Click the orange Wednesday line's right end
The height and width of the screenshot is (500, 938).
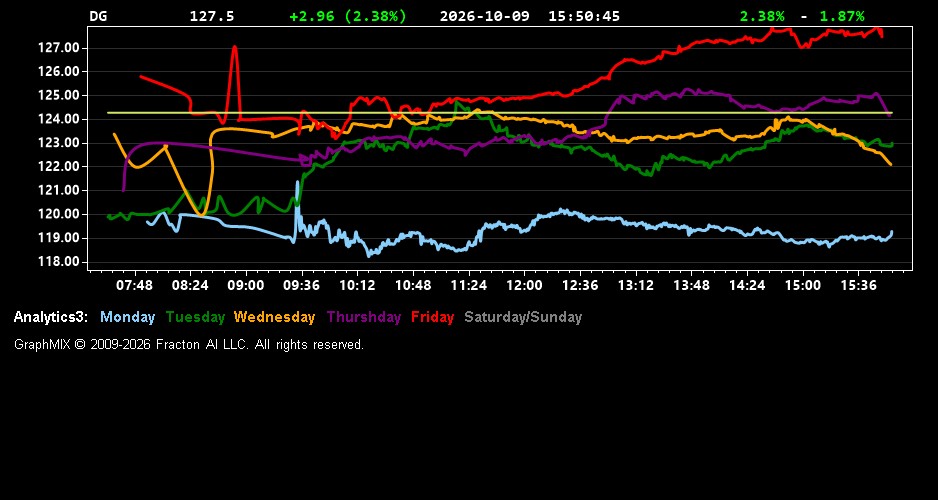click(x=891, y=164)
